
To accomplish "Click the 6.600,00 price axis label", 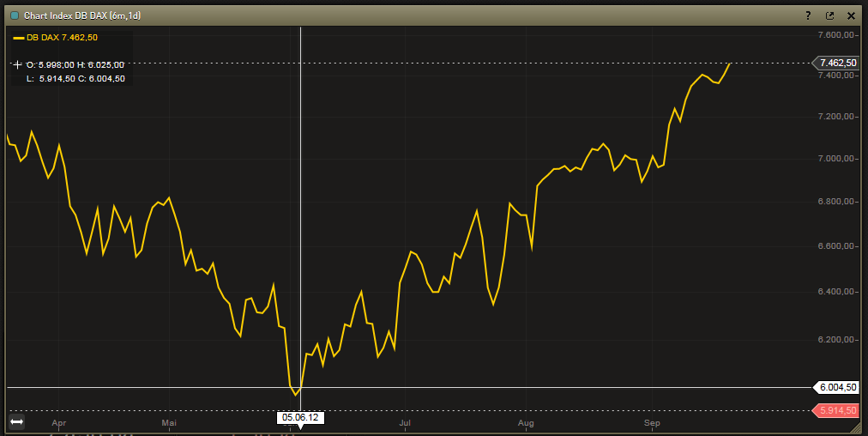I will (x=836, y=246).
